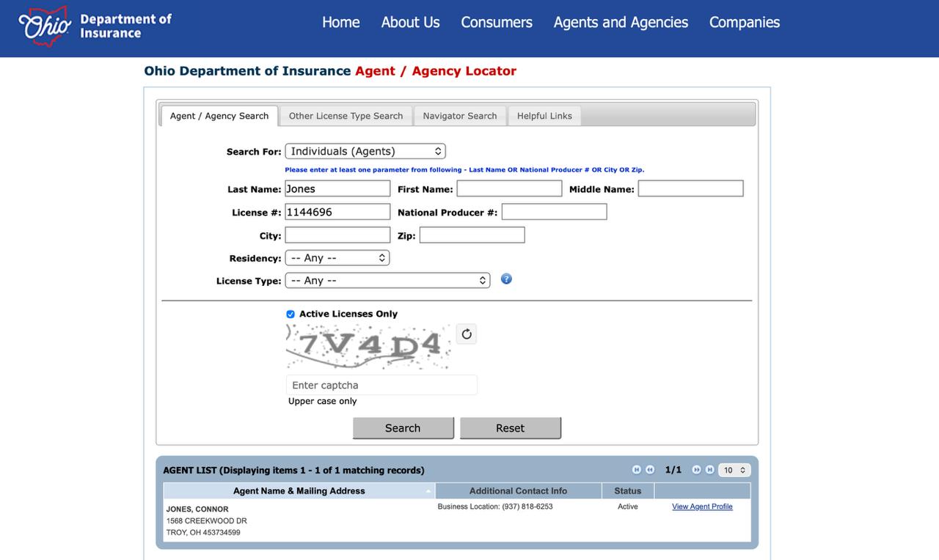939x560 pixels.
Task: Click the Ohio Department of Insurance logo
Action: [95, 26]
